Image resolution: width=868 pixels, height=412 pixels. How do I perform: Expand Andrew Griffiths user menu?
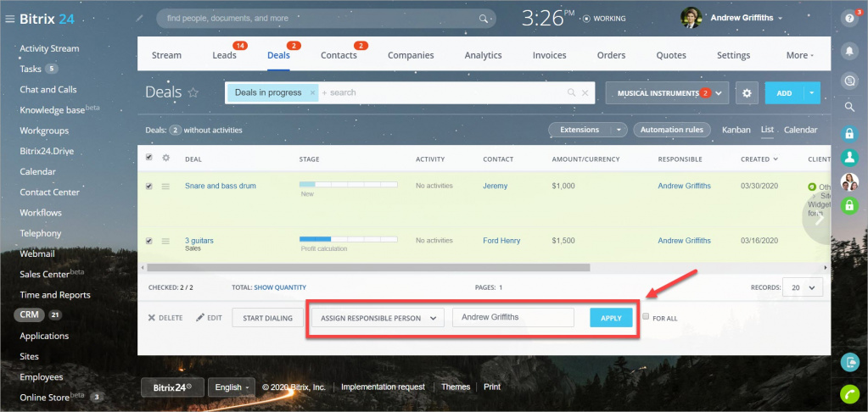pyautogui.click(x=780, y=19)
